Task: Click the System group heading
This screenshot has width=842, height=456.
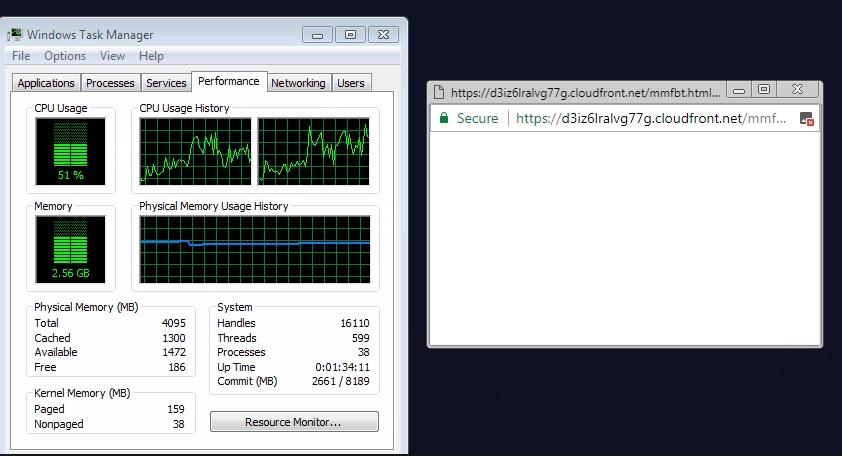Action: [235, 307]
